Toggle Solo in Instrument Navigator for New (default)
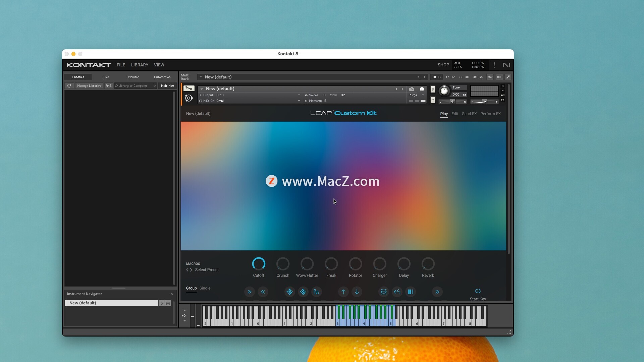This screenshot has height=362, width=644. pyautogui.click(x=162, y=303)
